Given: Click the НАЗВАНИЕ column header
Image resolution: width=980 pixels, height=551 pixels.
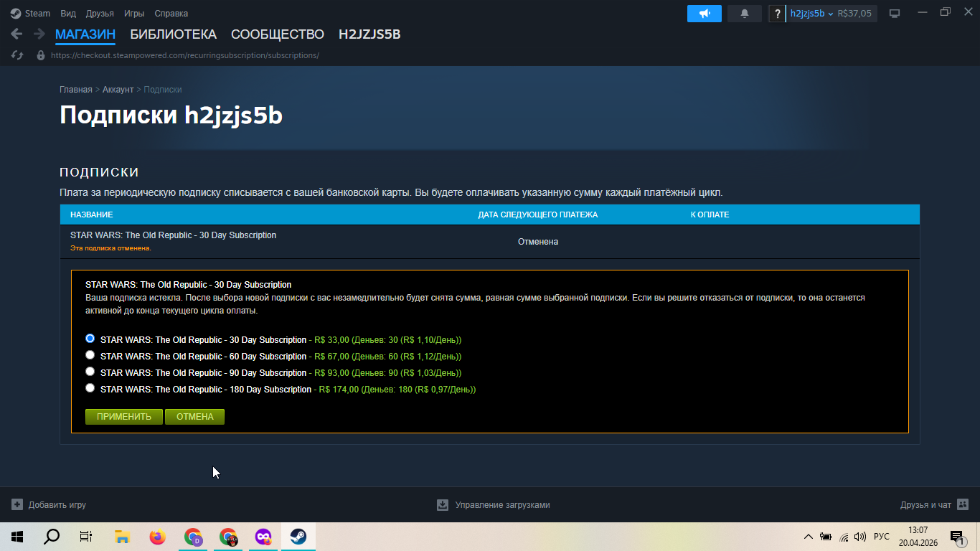Looking at the screenshot, I should coord(91,215).
